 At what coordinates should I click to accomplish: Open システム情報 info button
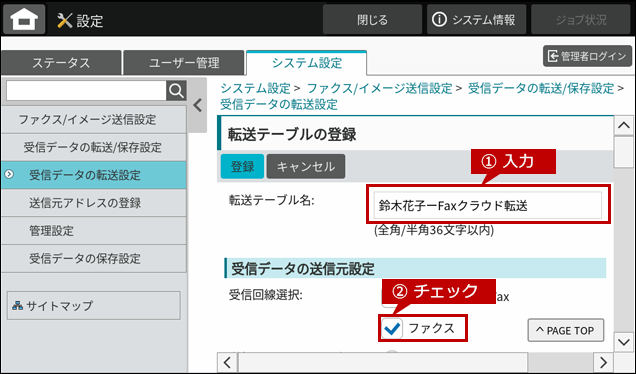(x=476, y=19)
